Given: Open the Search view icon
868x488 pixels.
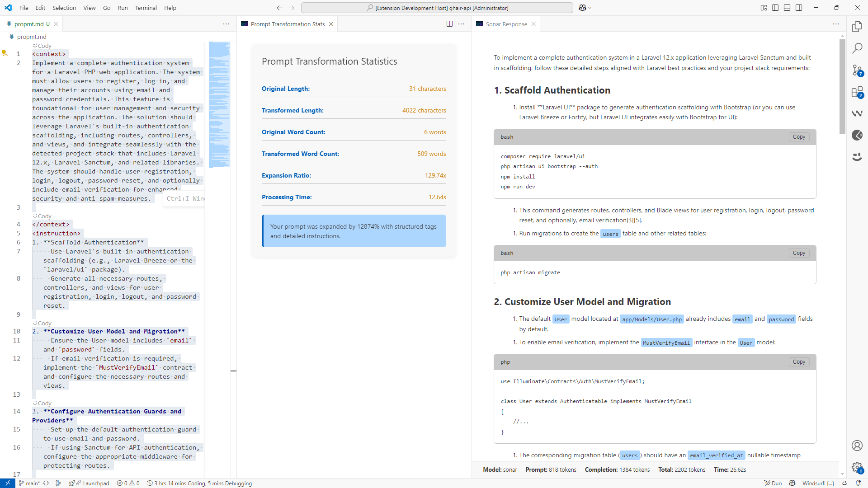Looking at the screenshot, I should point(857,48).
